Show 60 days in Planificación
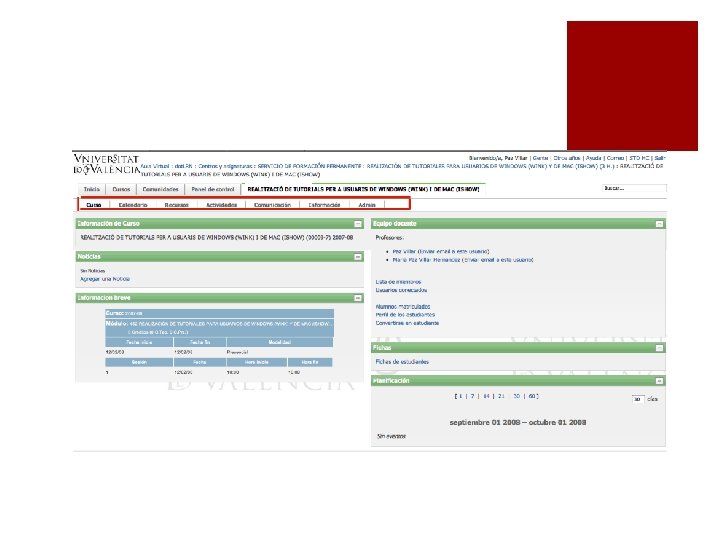 pyautogui.click(x=532, y=396)
